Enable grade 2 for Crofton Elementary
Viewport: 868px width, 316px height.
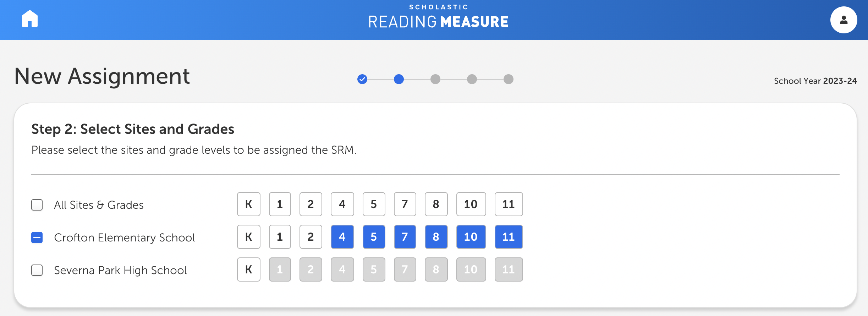point(311,237)
